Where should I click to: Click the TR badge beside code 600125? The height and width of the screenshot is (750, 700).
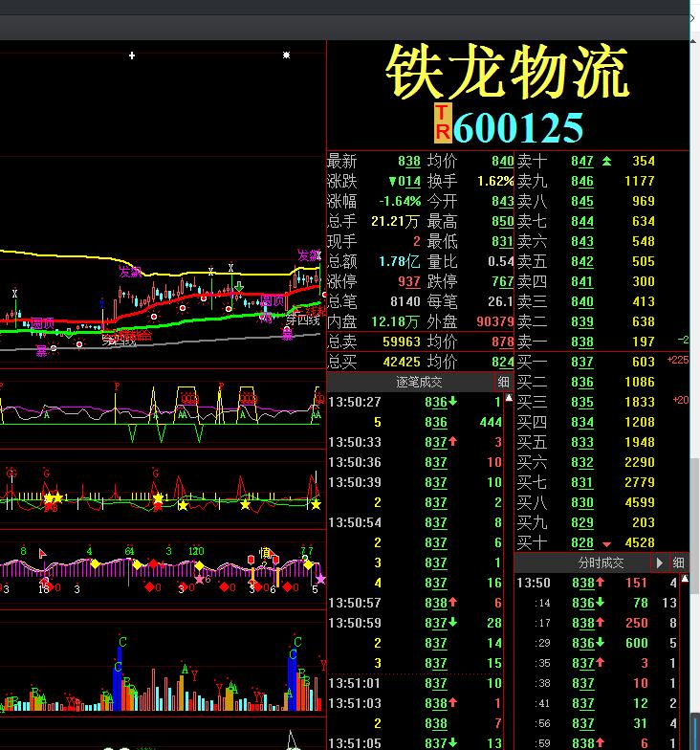443,123
